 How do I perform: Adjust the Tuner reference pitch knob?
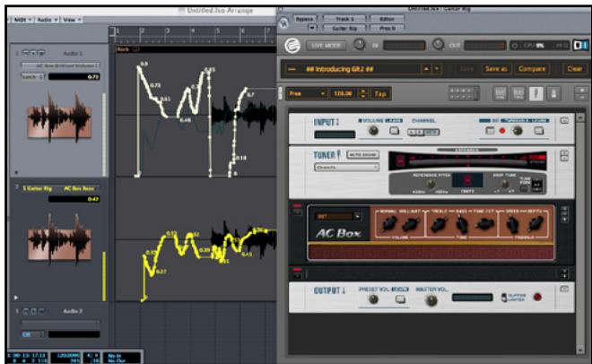tap(430, 184)
